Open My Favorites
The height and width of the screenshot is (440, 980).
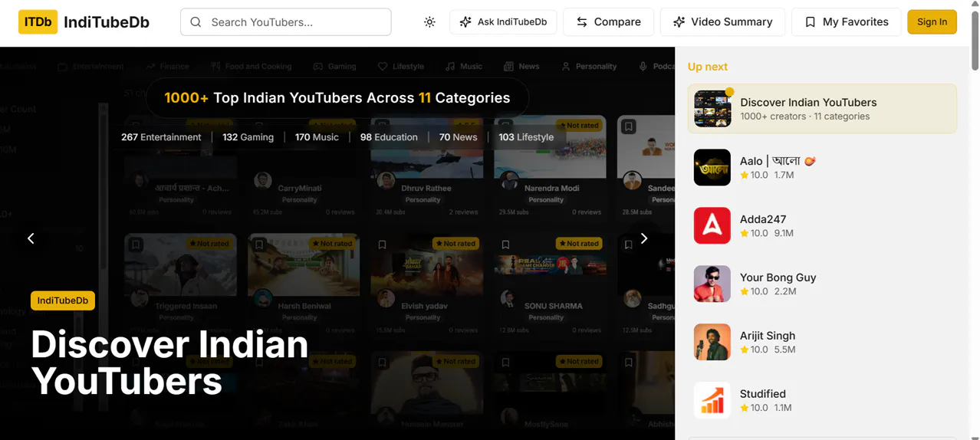(x=846, y=22)
